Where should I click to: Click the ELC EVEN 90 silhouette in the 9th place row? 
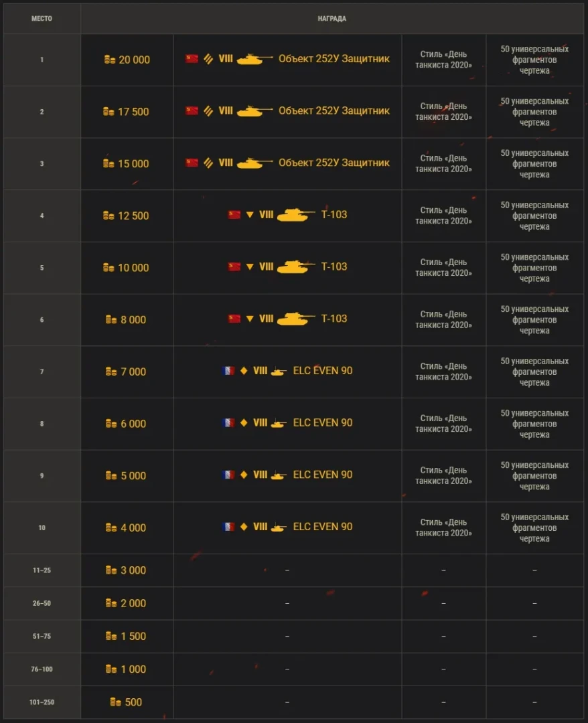pyautogui.click(x=279, y=475)
